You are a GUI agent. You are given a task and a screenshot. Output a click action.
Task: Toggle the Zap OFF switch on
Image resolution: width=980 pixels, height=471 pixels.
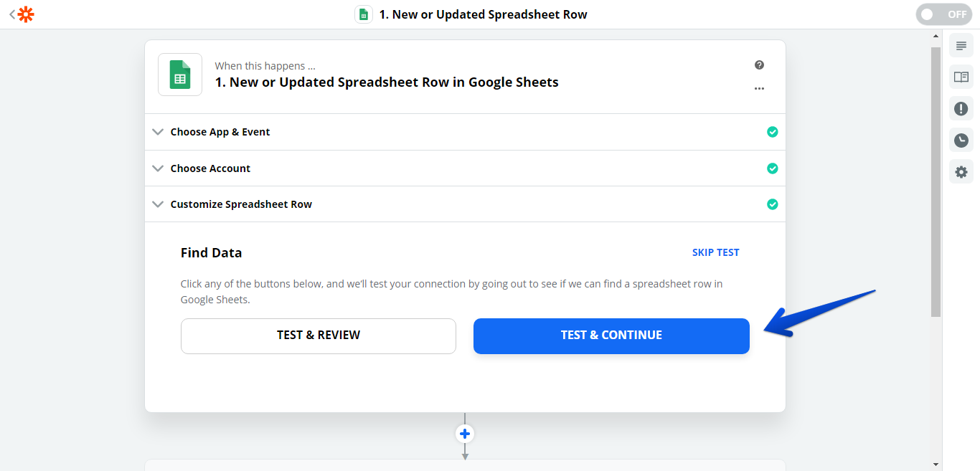click(x=943, y=14)
